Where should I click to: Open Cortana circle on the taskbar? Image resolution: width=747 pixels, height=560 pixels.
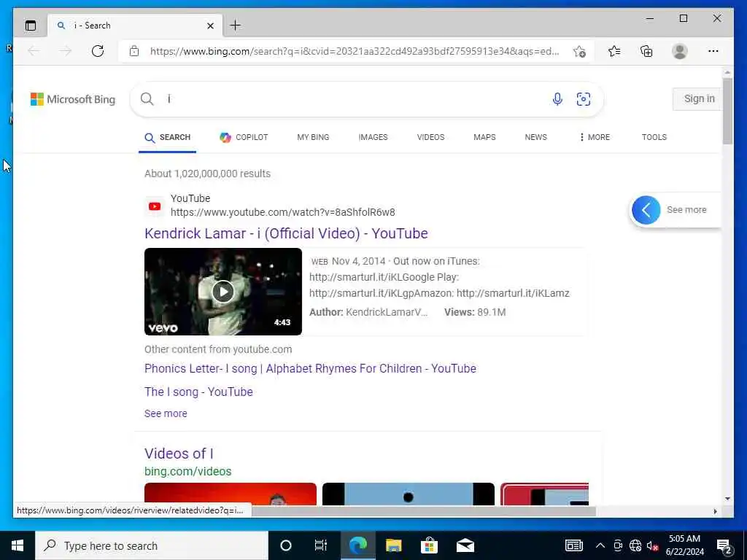[286, 545]
